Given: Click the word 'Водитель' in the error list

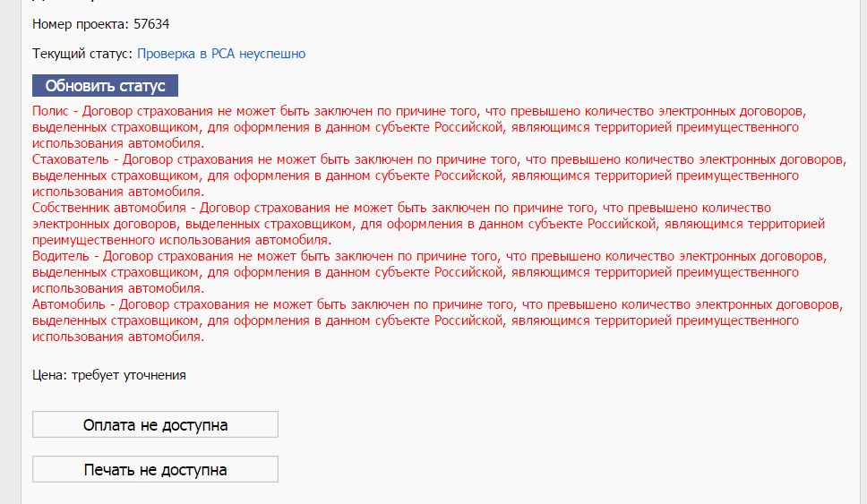Looking at the screenshot, I should click(59, 256).
